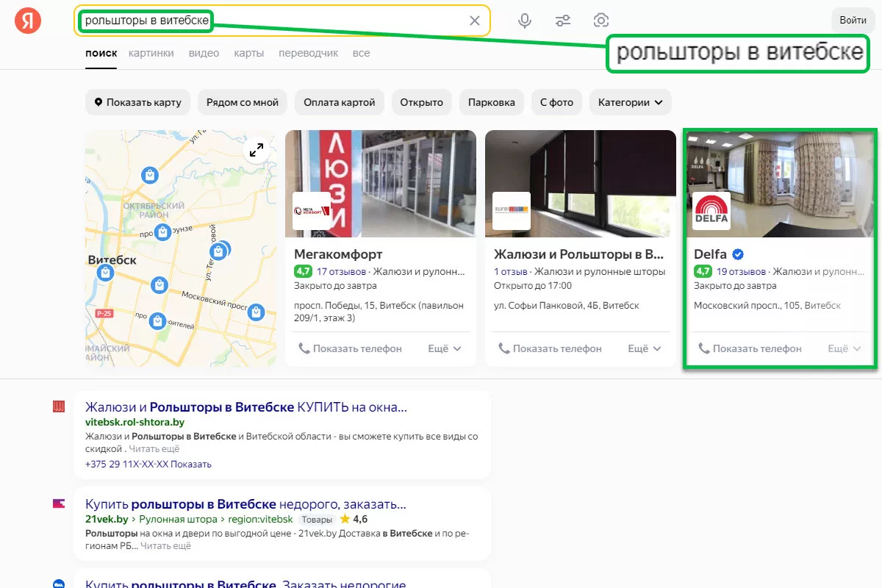Click the Yandex logo icon

28,21
